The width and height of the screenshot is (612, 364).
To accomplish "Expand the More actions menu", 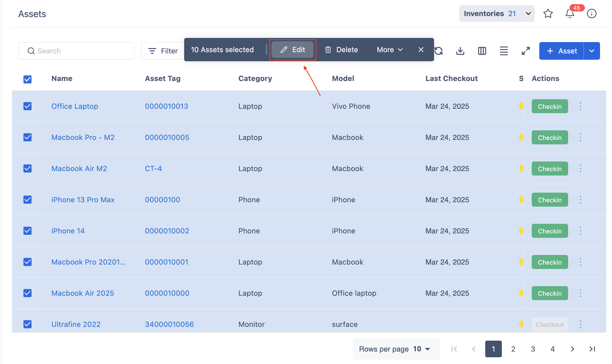I will point(389,50).
